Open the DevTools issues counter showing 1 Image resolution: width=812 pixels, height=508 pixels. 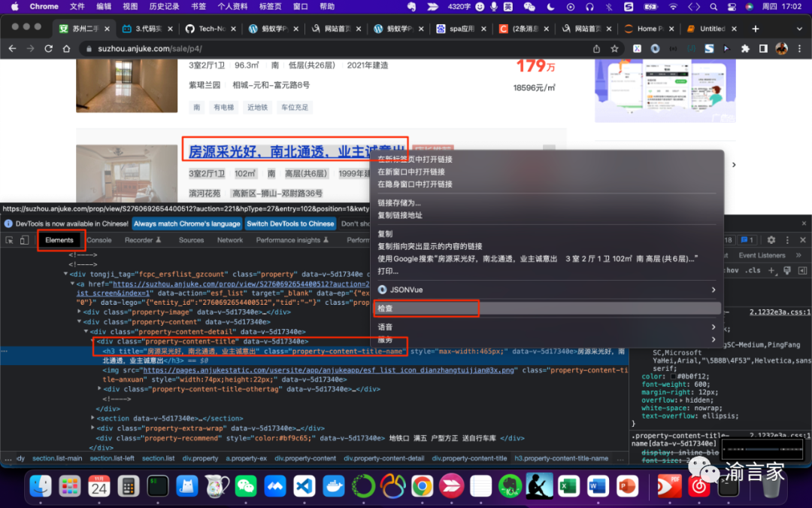click(747, 240)
